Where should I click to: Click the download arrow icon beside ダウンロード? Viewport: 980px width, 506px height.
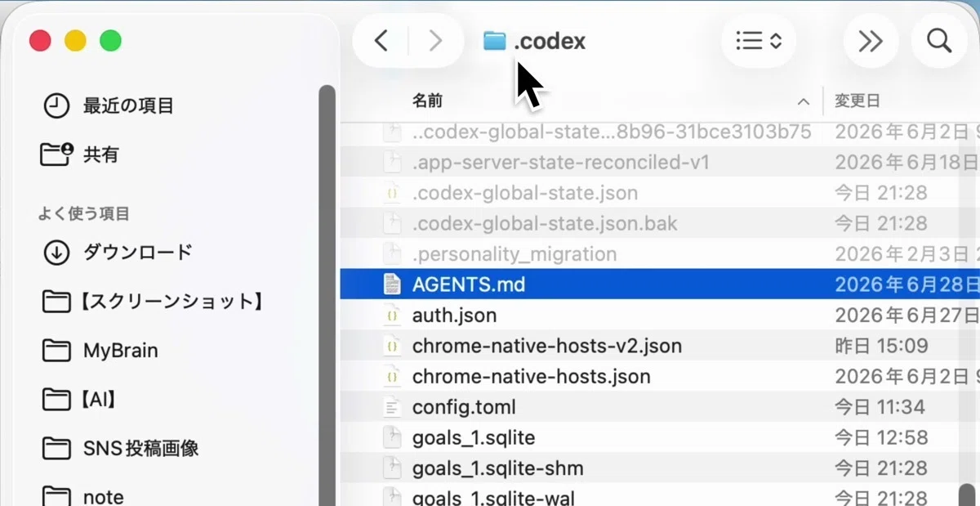tap(56, 253)
